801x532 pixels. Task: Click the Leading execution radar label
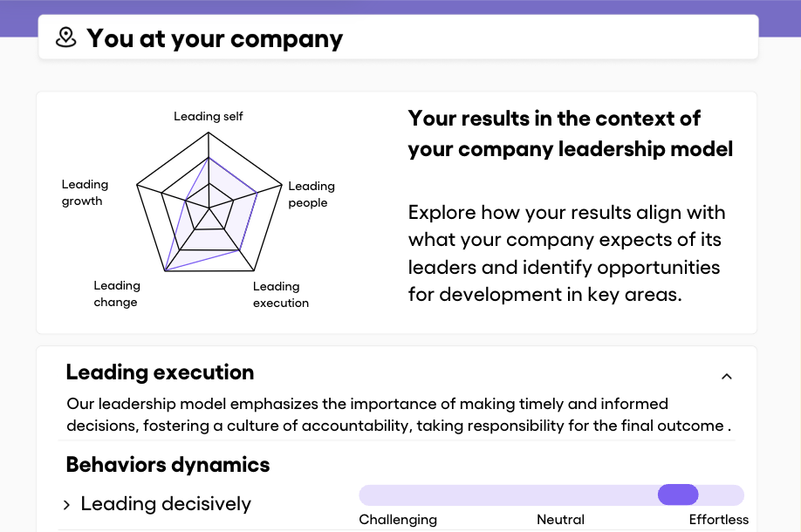point(281,295)
